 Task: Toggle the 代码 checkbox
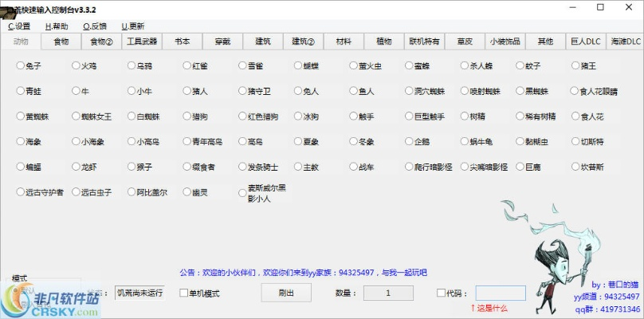coord(442,293)
